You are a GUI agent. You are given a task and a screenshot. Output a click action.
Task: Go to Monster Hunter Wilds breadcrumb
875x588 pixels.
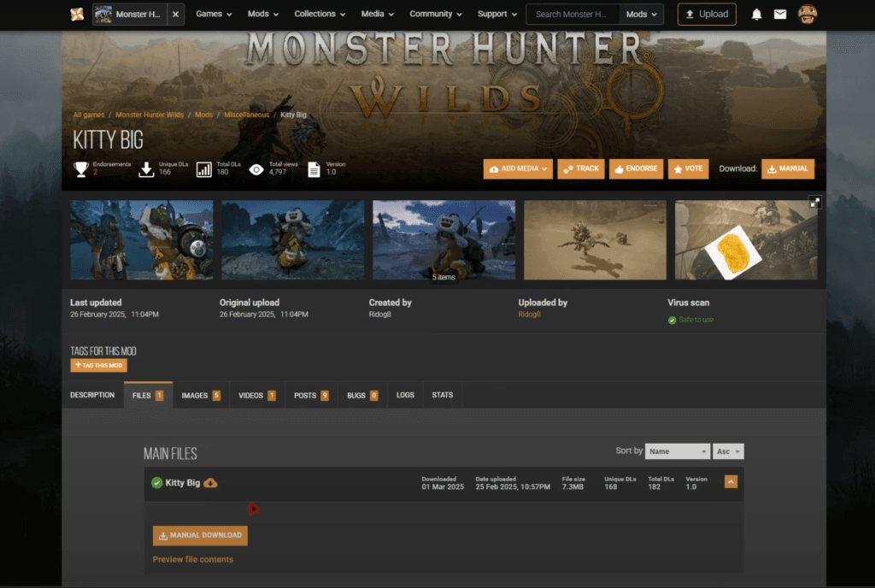click(149, 115)
